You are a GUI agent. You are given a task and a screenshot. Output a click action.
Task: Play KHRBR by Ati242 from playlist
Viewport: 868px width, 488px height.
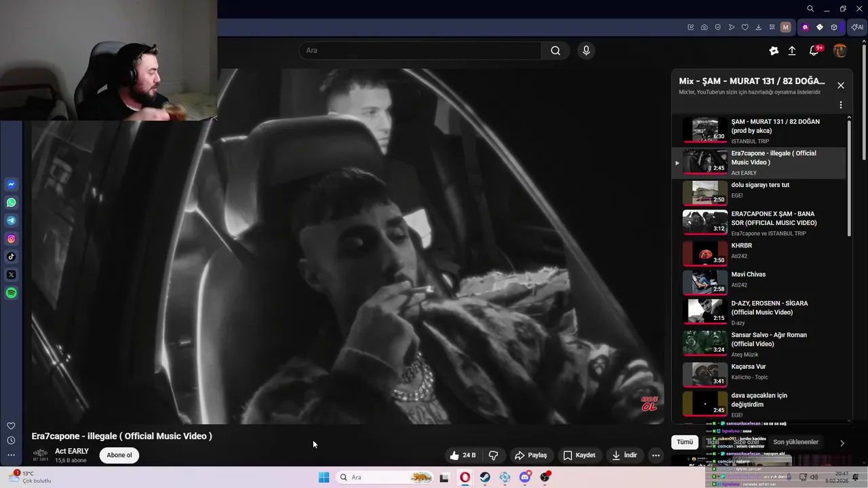point(758,253)
